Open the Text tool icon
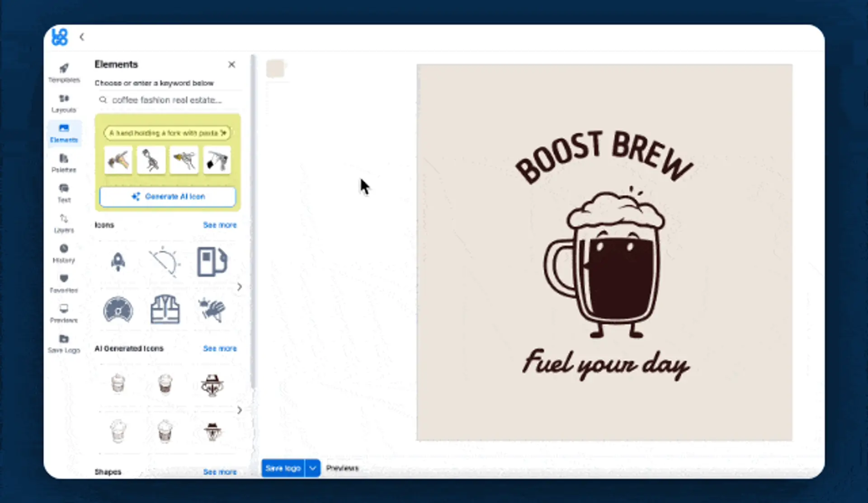868x503 pixels. (x=64, y=188)
